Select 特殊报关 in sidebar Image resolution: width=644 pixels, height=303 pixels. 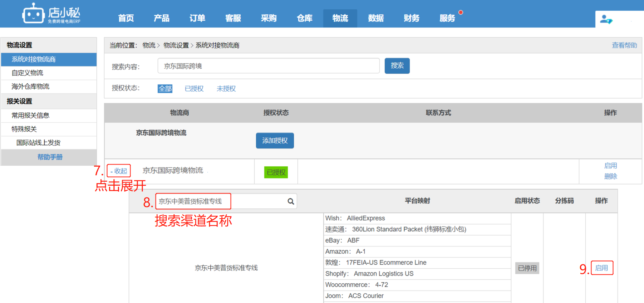coord(49,129)
